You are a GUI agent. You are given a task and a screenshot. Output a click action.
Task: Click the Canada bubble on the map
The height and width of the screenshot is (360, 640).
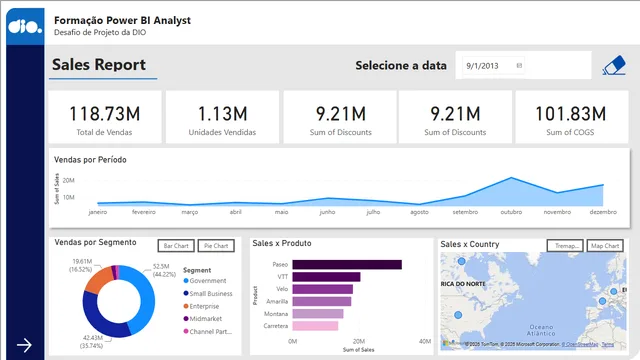click(461, 261)
